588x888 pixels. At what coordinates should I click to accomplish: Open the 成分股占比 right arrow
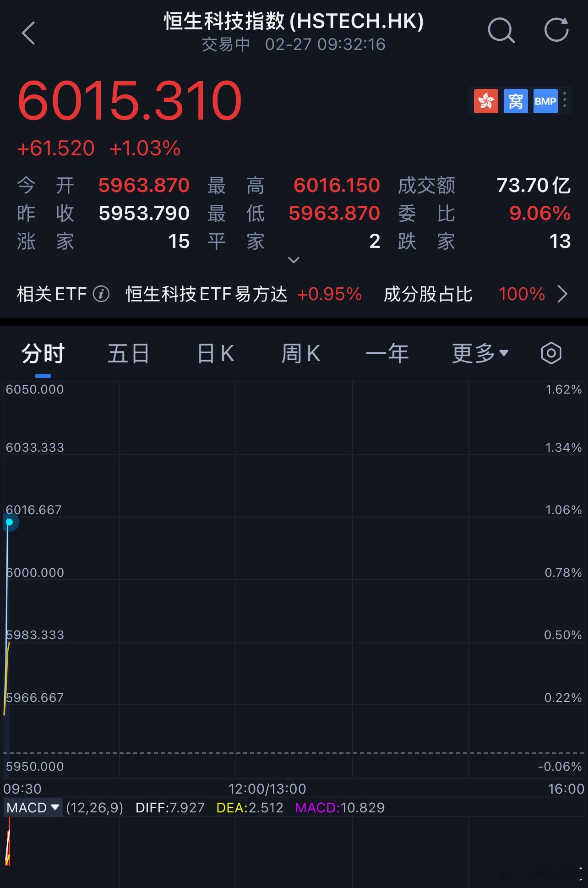[x=562, y=294]
